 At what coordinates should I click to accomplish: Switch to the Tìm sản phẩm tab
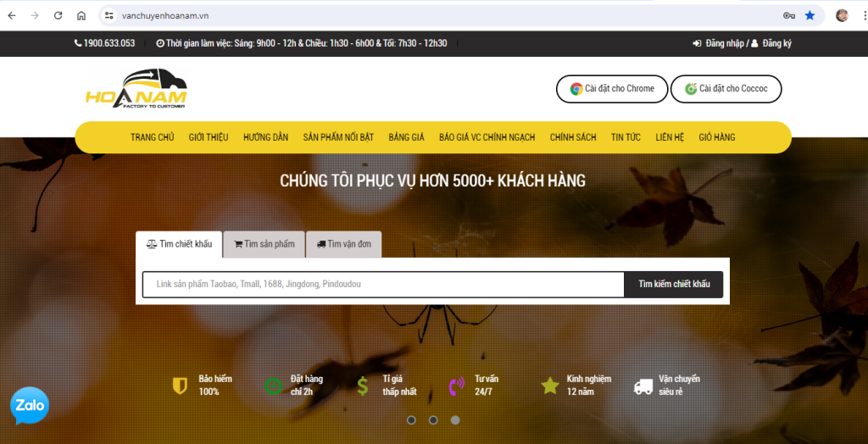click(264, 244)
